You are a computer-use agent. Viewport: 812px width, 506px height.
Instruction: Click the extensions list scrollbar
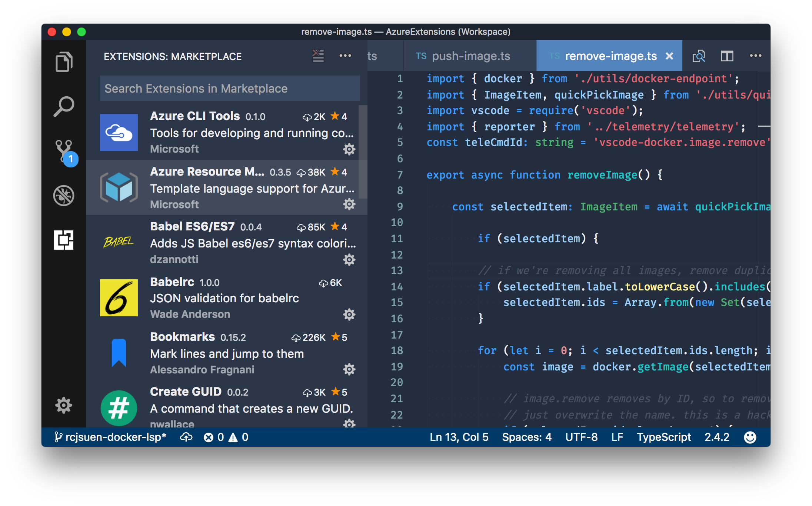[363, 152]
